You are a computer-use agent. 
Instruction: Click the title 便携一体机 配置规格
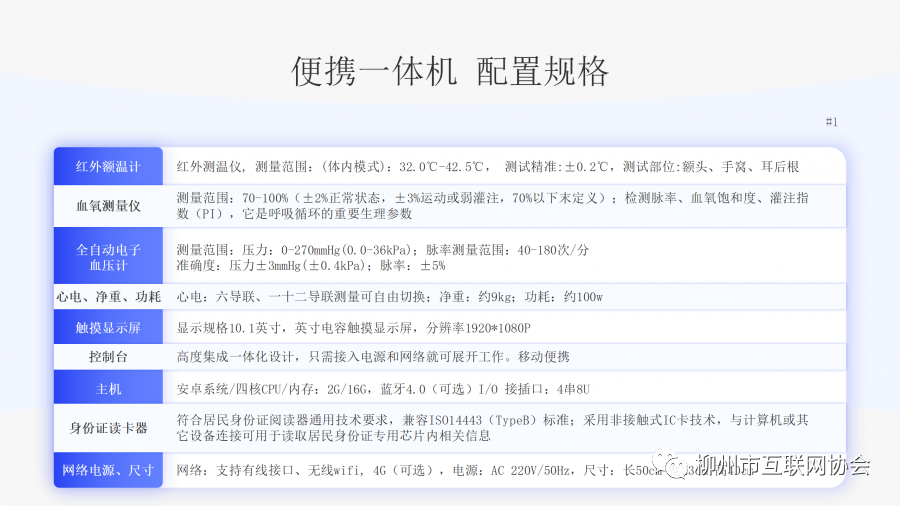[x=450, y=72]
